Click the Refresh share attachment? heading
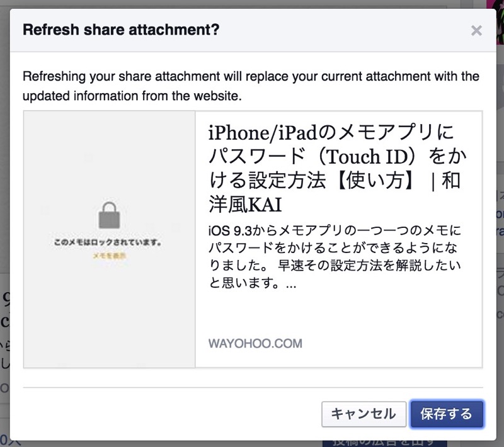 pyautogui.click(x=121, y=30)
